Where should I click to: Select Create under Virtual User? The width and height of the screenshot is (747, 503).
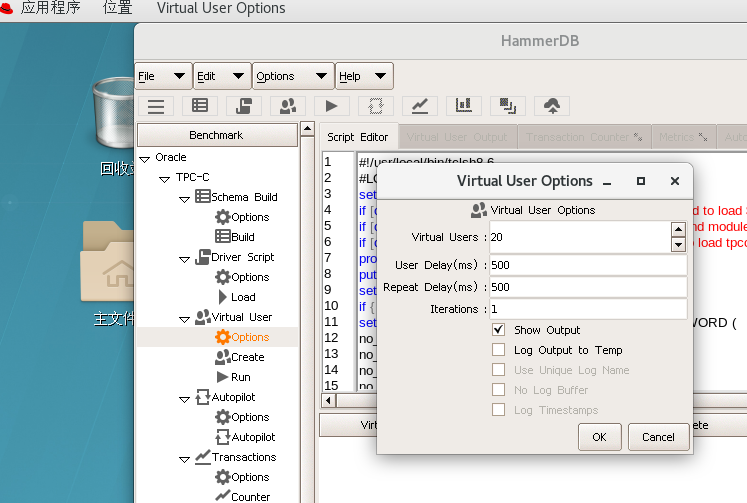(240, 357)
